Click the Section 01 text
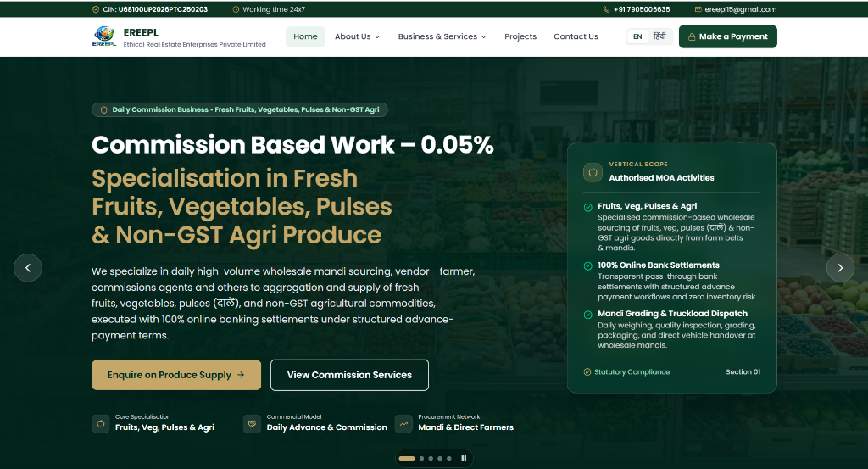The image size is (868, 469). pyautogui.click(x=743, y=372)
